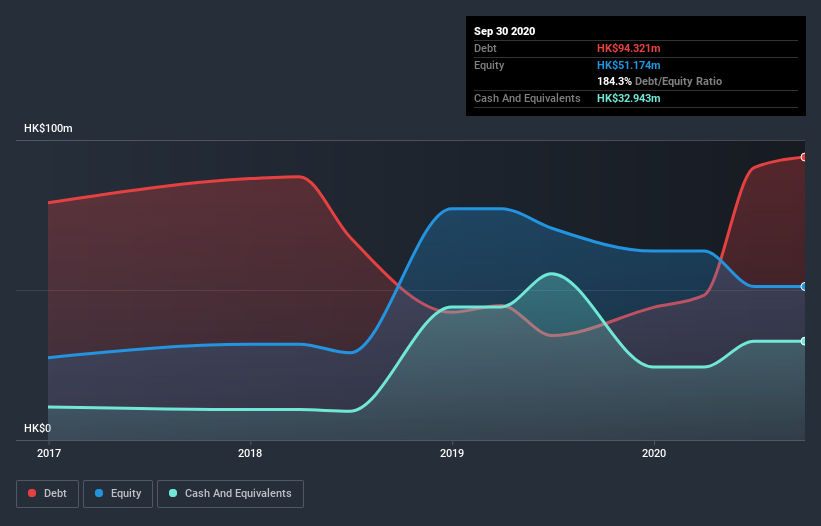
Task: Click the HK$0 y-axis label
Action: [38, 428]
